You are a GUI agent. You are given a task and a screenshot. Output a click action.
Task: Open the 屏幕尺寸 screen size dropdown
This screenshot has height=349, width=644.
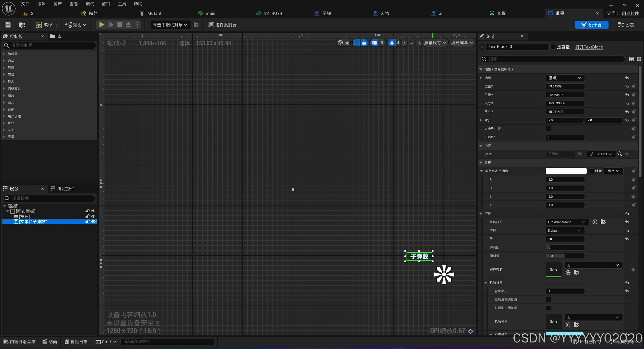pyautogui.click(x=435, y=43)
